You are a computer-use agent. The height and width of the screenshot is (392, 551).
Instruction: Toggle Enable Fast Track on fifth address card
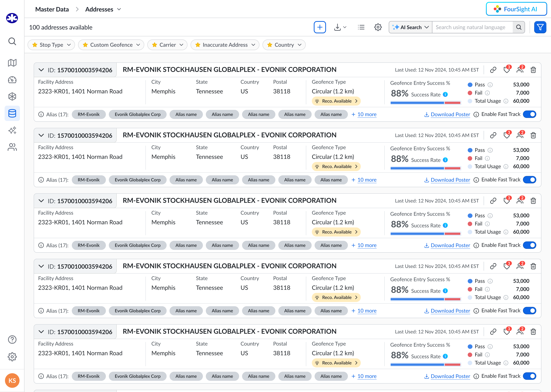pyautogui.click(x=530, y=376)
